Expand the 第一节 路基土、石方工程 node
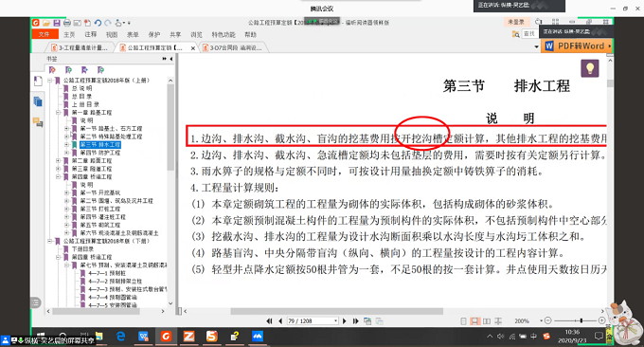This screenshot has height=347, width=644. click(66, 129)
